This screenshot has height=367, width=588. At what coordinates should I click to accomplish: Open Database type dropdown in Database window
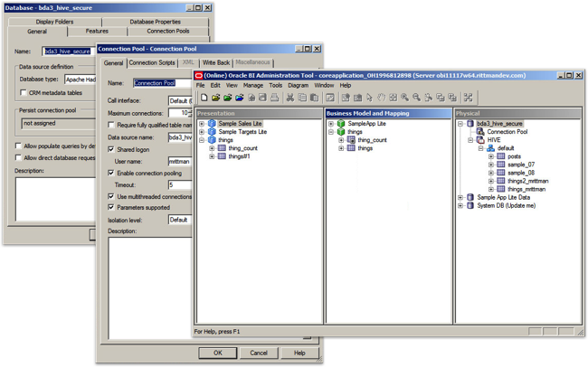pyautogui.click(x=81, y=80)
